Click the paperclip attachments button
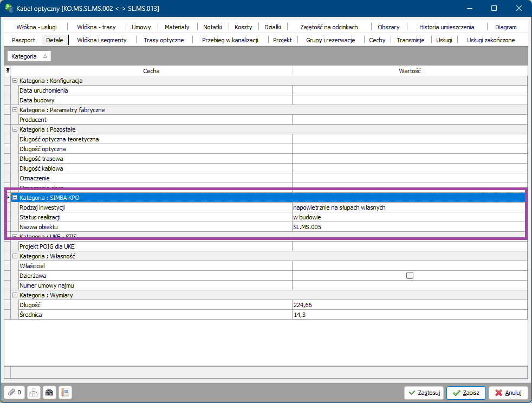 click(14, 393)
